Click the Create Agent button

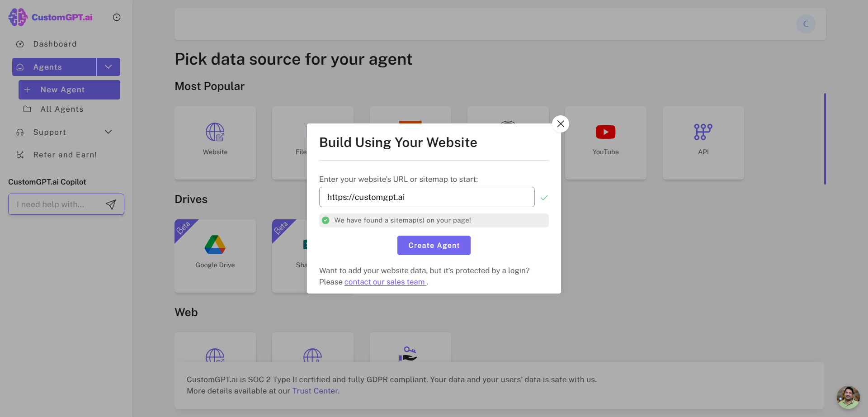[x=434, y=245]
